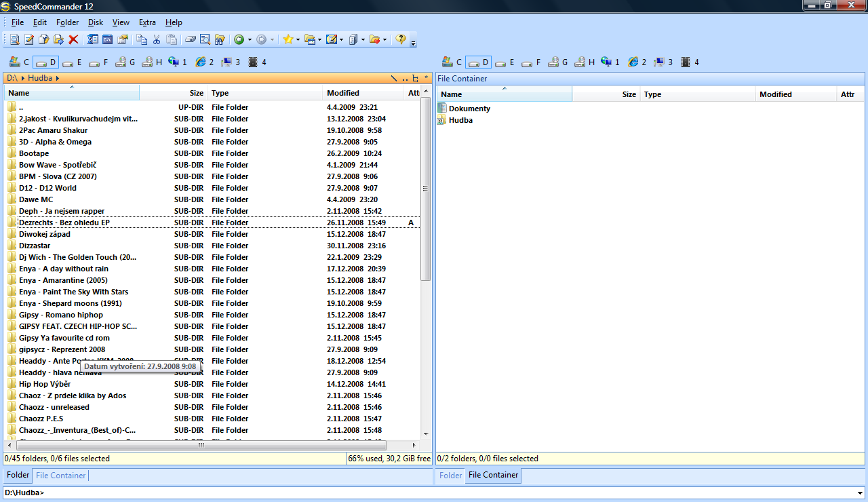Click the yellow question mark Help icon
The image size is (868, 502).
[x=401, y=40]
